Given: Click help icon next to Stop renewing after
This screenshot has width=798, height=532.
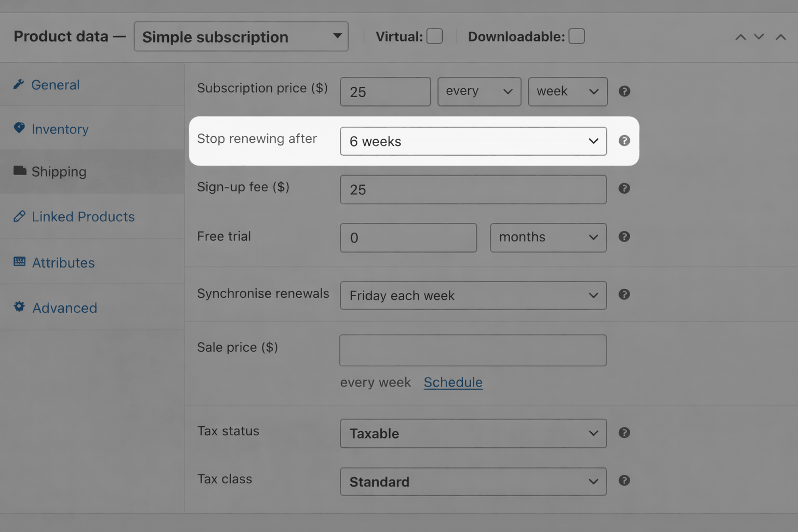Looking at the screenshot, I should pyautogui.click(x=624, y=140).
